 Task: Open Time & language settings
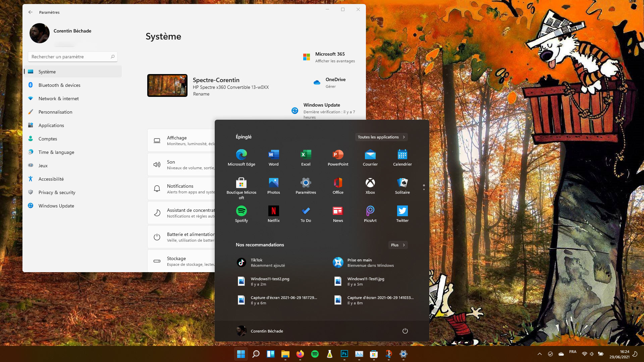point(73,152)
